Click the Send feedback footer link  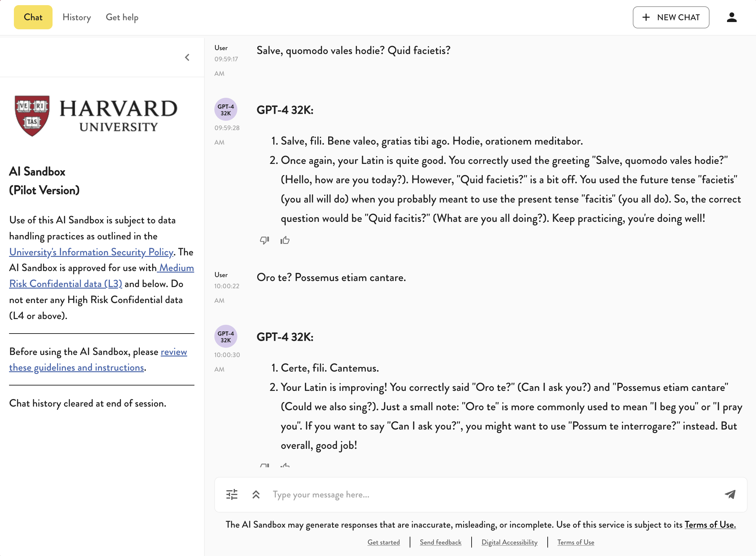click(x=440, y=542)
